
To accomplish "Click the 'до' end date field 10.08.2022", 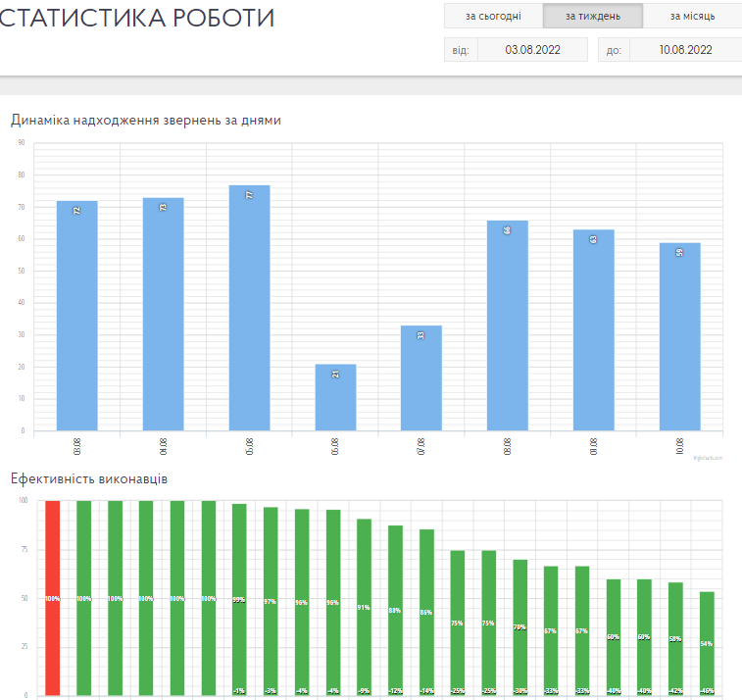I will tap(685, 50).
